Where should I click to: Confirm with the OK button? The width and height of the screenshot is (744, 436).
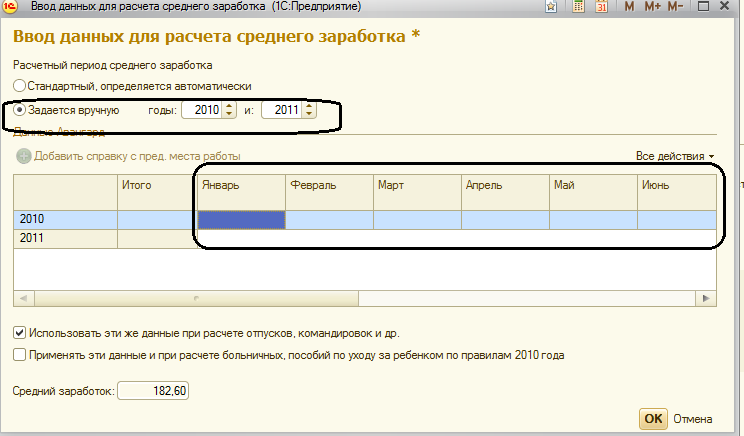pyautogui.click(x=653, y=419)
